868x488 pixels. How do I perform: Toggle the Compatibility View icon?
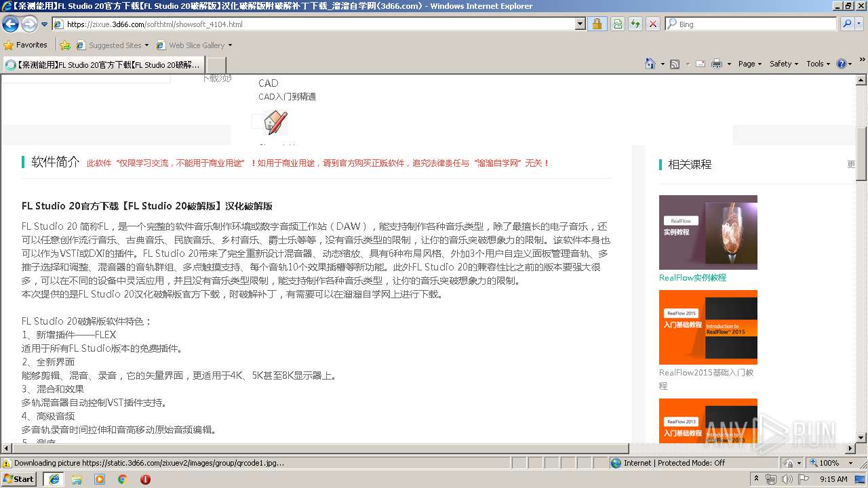tap(618, 24)
